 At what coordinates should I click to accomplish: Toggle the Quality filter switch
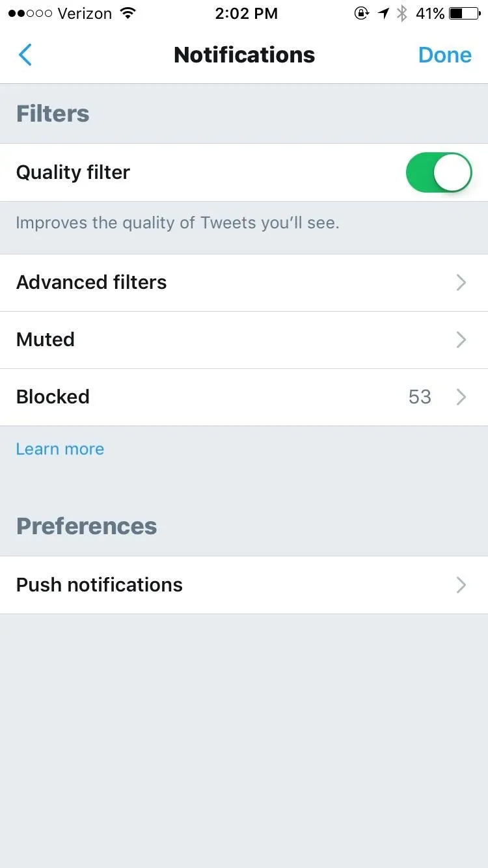pos(439,172)
